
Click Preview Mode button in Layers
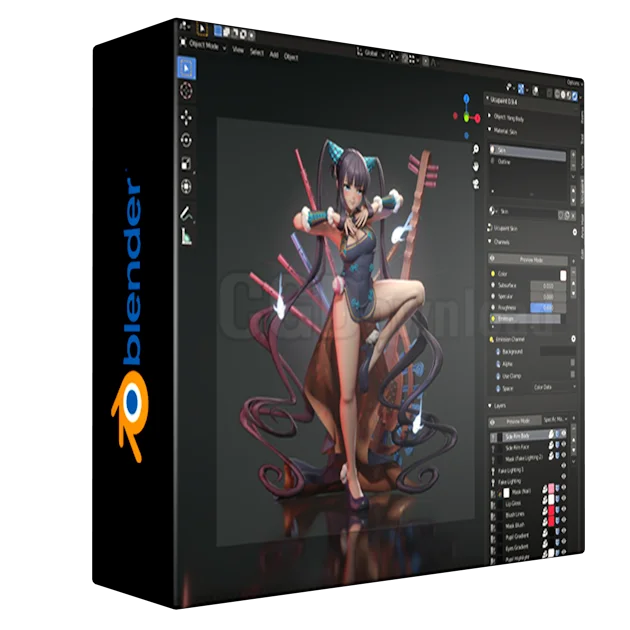tap(515, 421)
